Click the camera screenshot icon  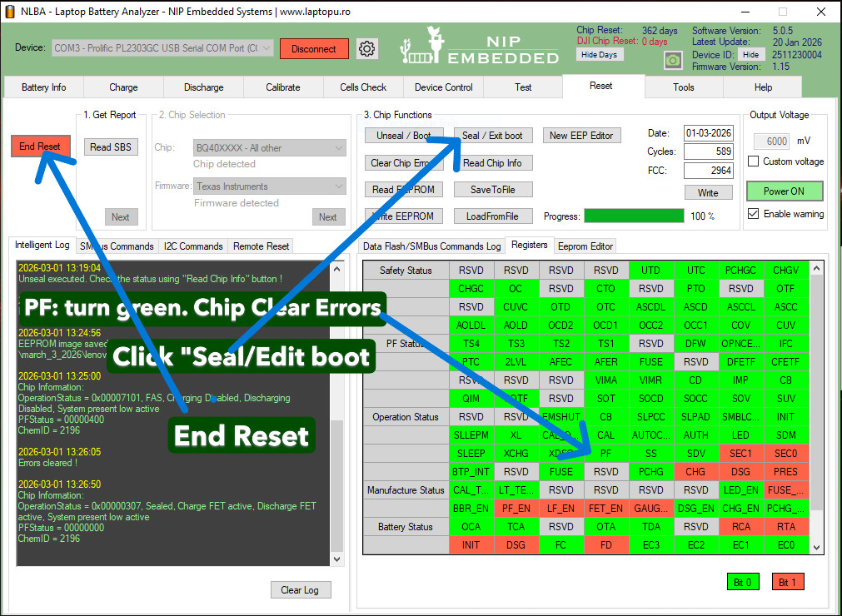(x=672, y=61)
